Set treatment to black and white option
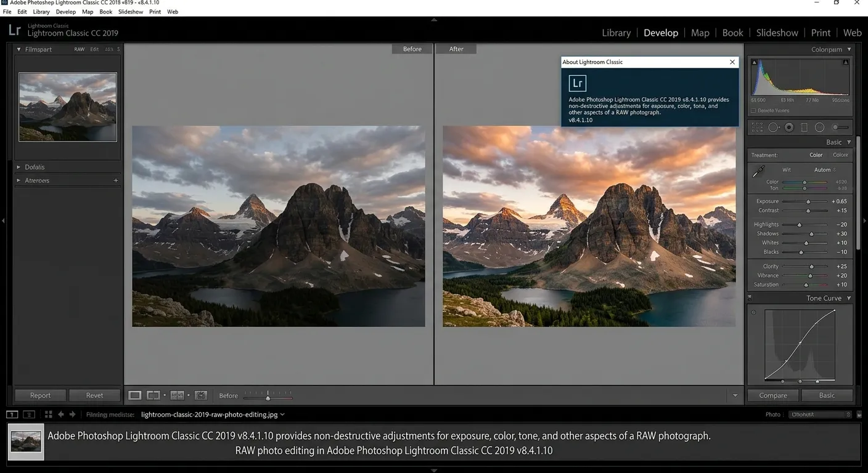The width and height of the screenshot is (868, 473). 840,155
